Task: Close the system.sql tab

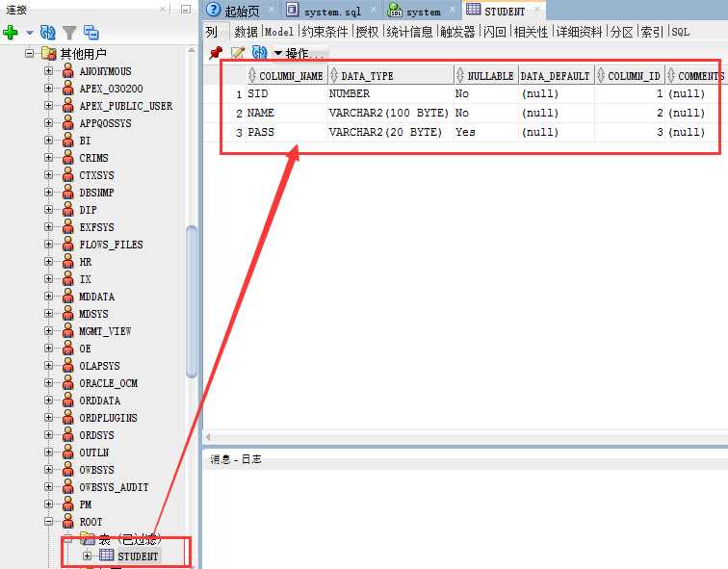Action: (374, 10)
